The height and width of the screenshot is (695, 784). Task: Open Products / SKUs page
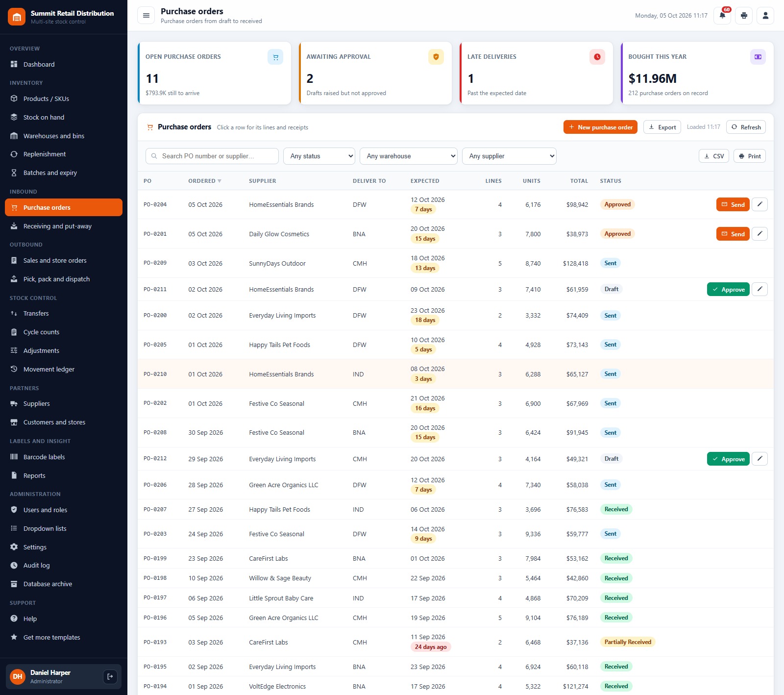point(64,99)
